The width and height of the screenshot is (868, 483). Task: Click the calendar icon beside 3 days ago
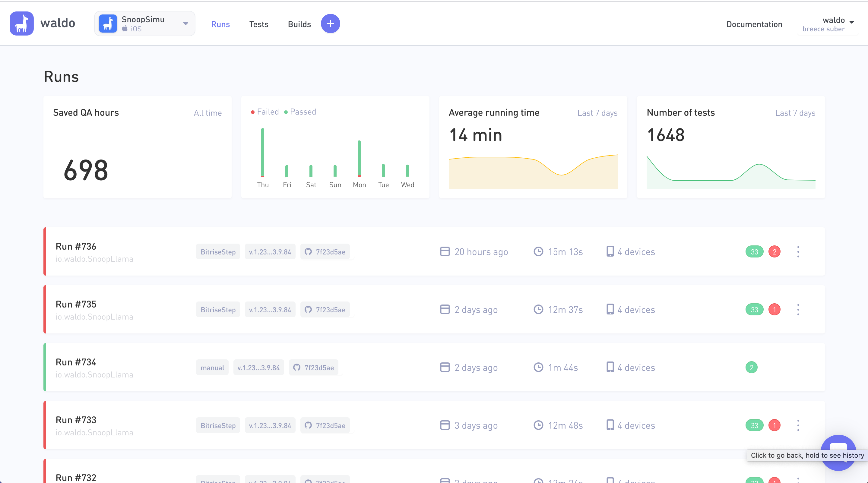[445, 425]
